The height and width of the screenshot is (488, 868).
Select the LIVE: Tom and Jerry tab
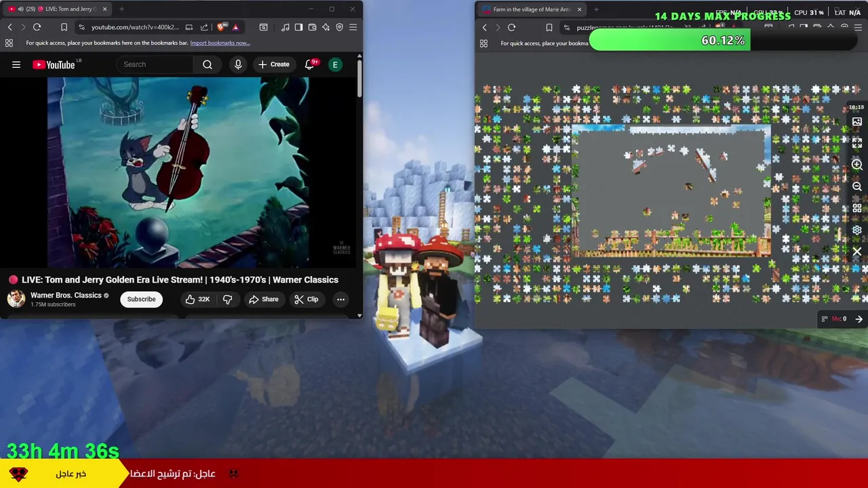tap(57, 9)
